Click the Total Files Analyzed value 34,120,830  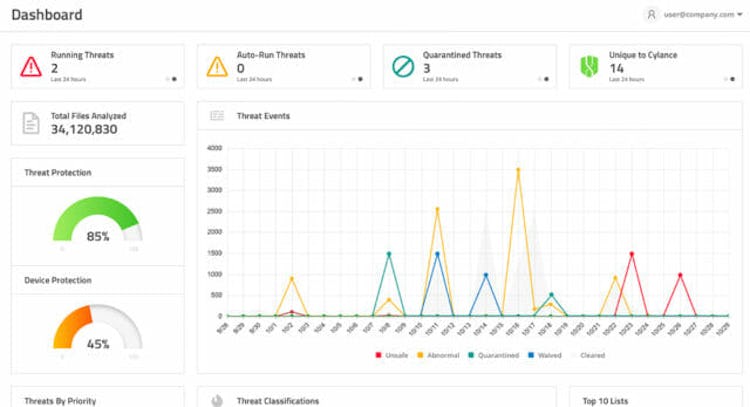point(84,129)
